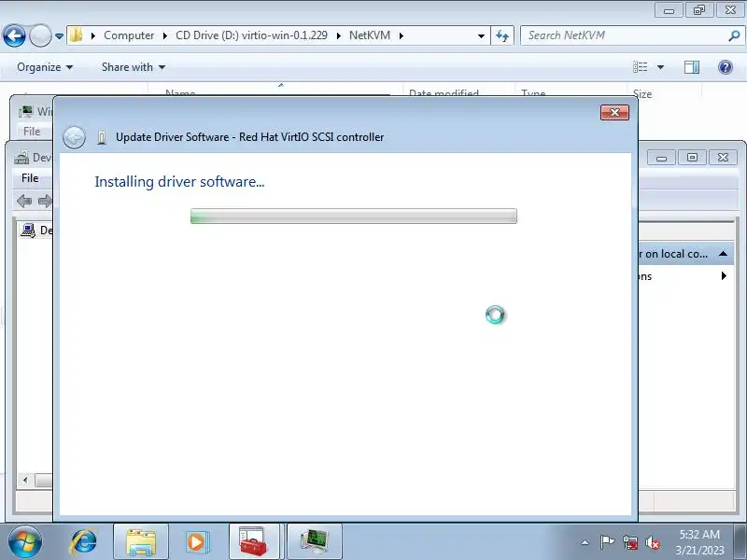Open the Organize menu
The height and width of the screenshot is (560, 747).
(x=45, y=67)
